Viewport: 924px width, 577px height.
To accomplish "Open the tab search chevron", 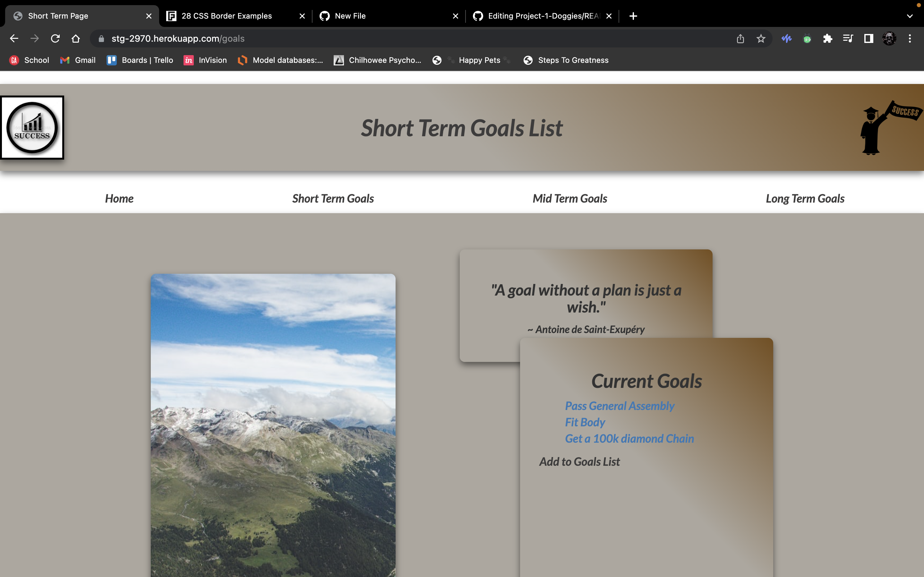I will [910, 16].
